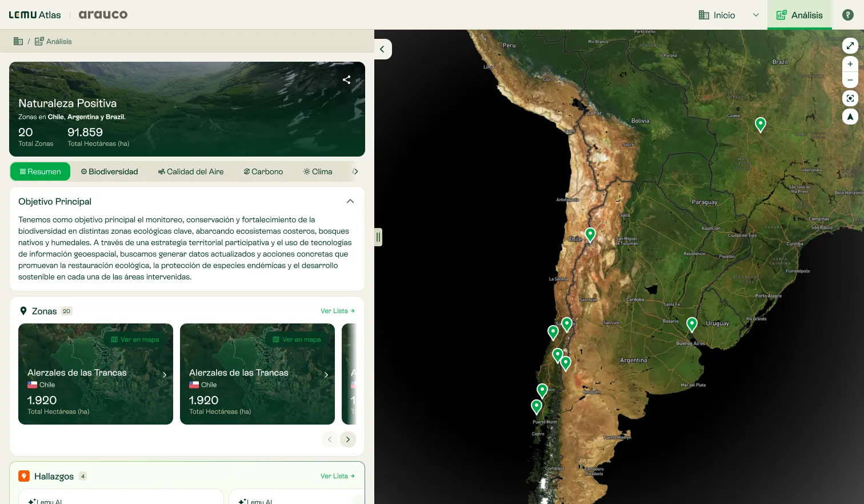Collapse the Objetivo Principal section
The width and height of the screenshot is (864, 504).
[x=350, y=201]
